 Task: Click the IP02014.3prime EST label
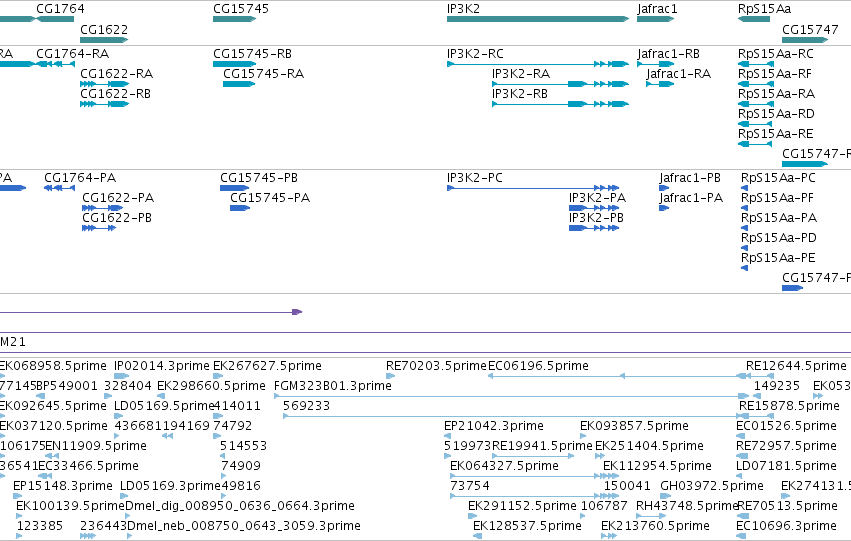[162, 366]
